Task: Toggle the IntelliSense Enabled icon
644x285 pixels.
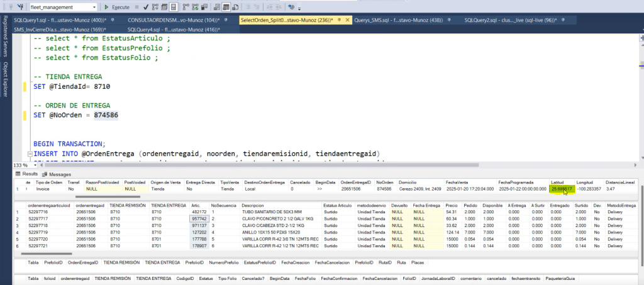Action: point(174,8)
